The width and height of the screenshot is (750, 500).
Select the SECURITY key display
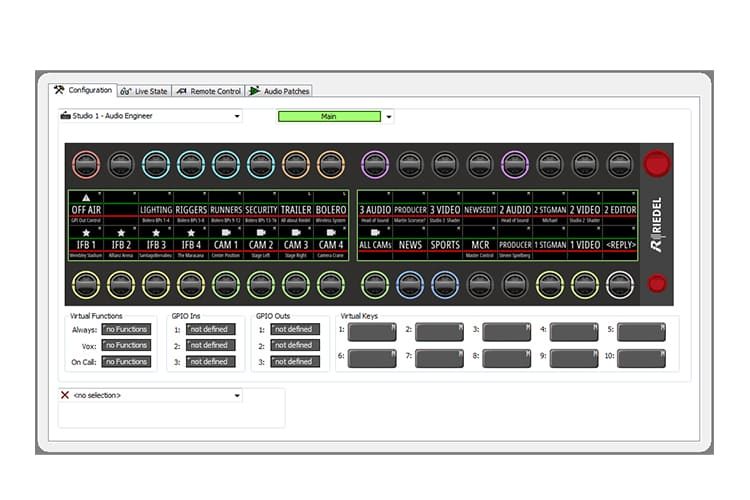point(261,208)
